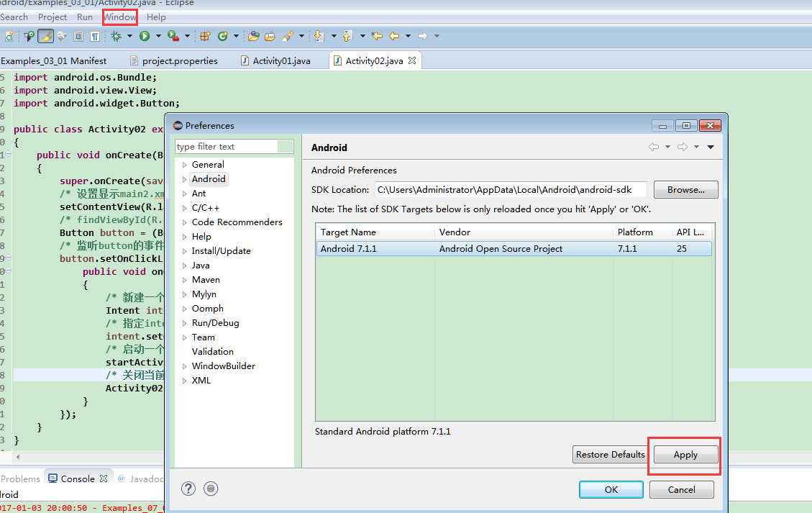Click the Previous Annotation up-arrow icon
The height and width of the screenshot is (513, 812).
coord(347,36)
